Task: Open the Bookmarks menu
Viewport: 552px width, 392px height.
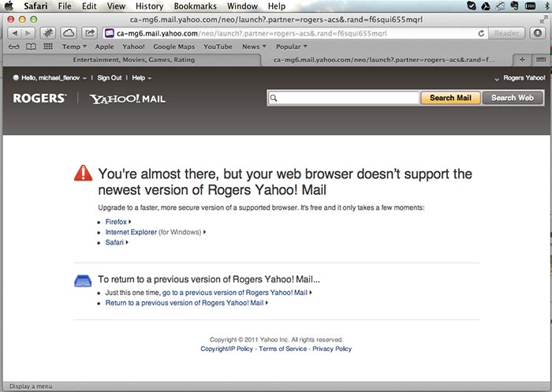Action: 195,6
